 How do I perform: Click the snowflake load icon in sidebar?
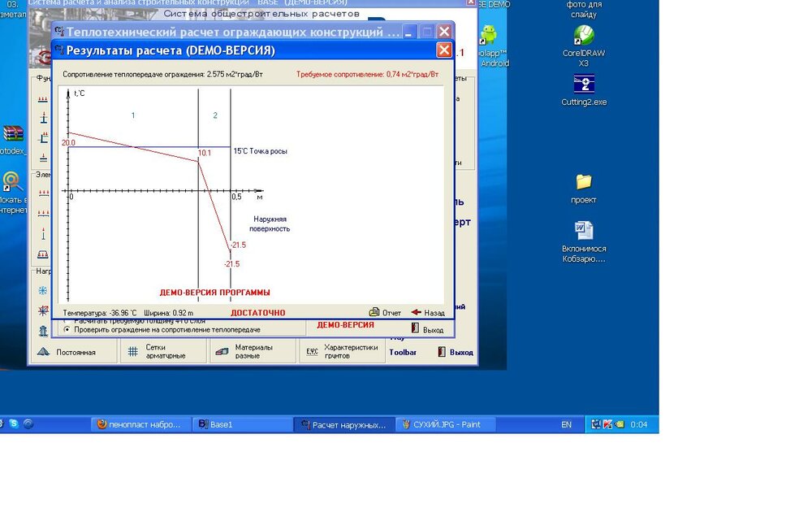coord(43,290)
